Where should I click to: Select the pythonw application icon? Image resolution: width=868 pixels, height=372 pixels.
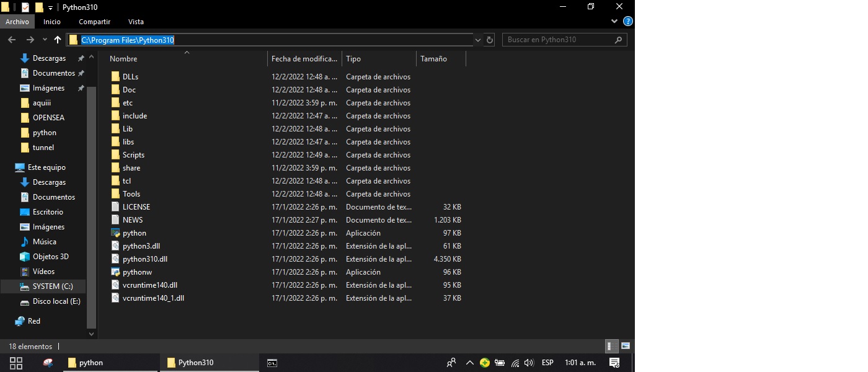tap(115, 272)
